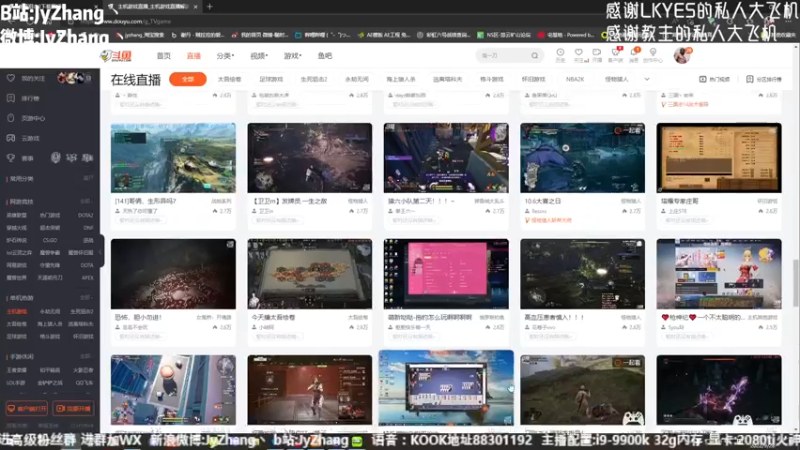Screen dimensions: 800x450
Task: Open sidebar DOTA2 category link
Action: click(x=86, y=215)
